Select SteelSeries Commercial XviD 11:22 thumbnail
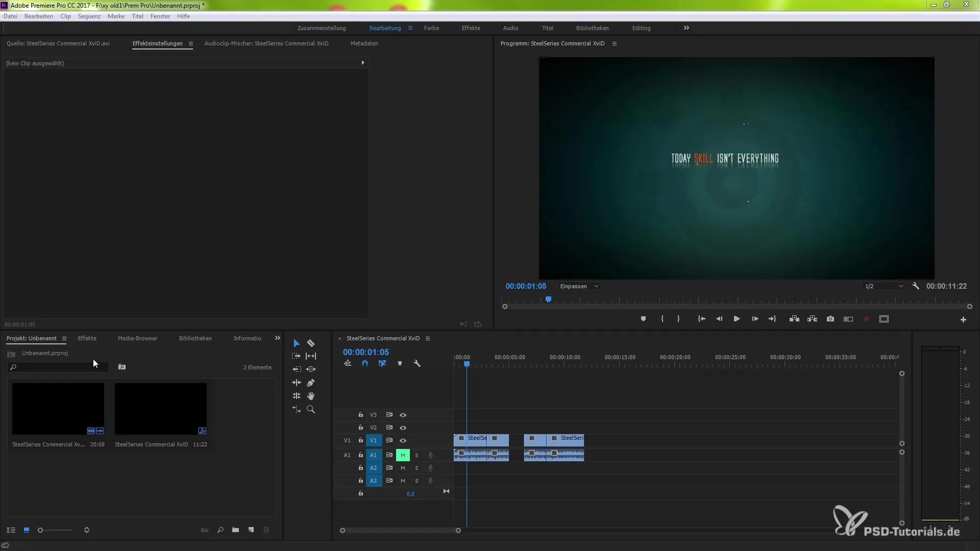 click(161, 409)
